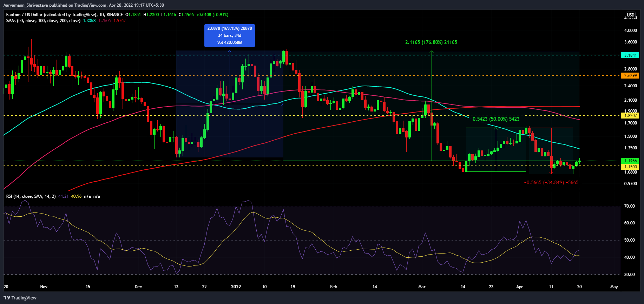This screenshot has width=644, height=304.
Task: Select the 3.1841 teal price label
Action: click(x=630, y=55)
